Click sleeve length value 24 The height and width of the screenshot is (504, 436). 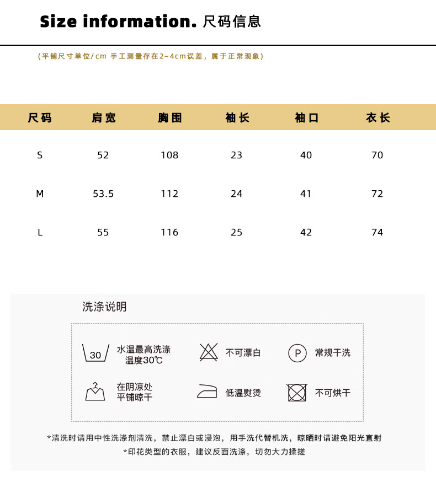tap(237, 194)
